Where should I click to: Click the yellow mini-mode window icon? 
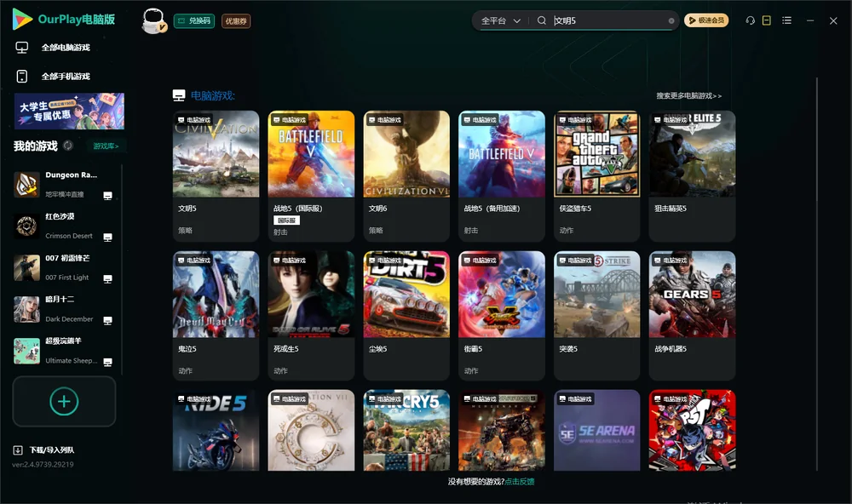[766, 20]
